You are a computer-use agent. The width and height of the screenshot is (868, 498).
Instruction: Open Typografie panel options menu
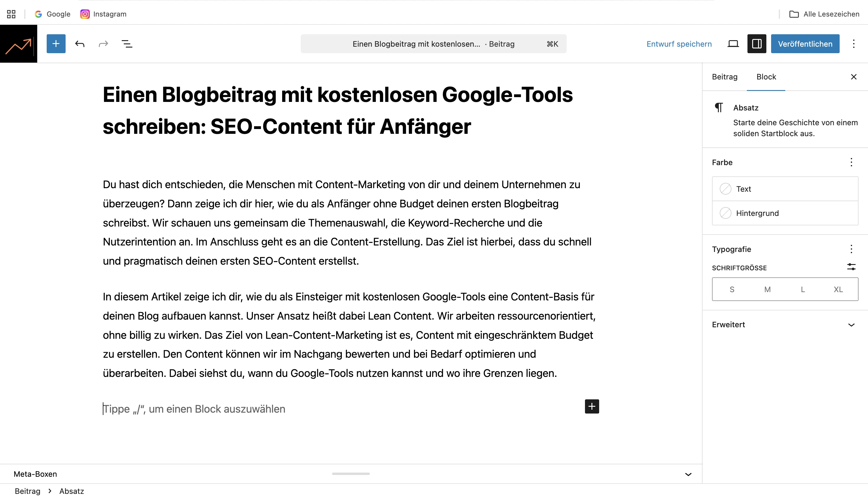coord(851,249)
